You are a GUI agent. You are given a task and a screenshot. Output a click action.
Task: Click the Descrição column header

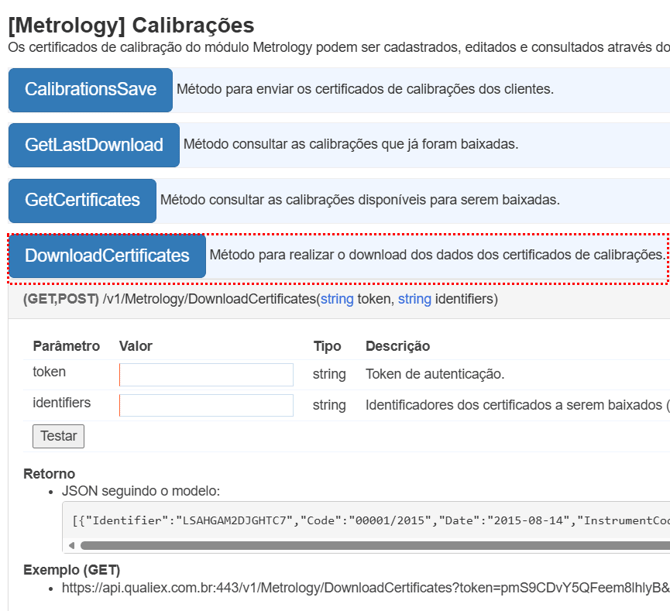[397, 346]
